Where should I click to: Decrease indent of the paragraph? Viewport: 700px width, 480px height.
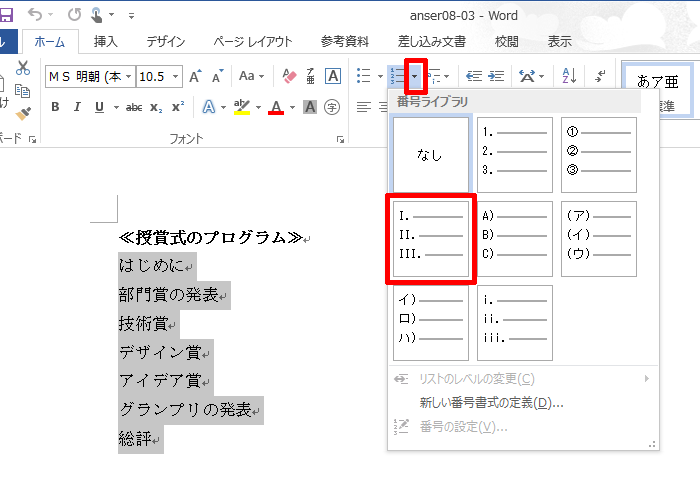[474, 76]
